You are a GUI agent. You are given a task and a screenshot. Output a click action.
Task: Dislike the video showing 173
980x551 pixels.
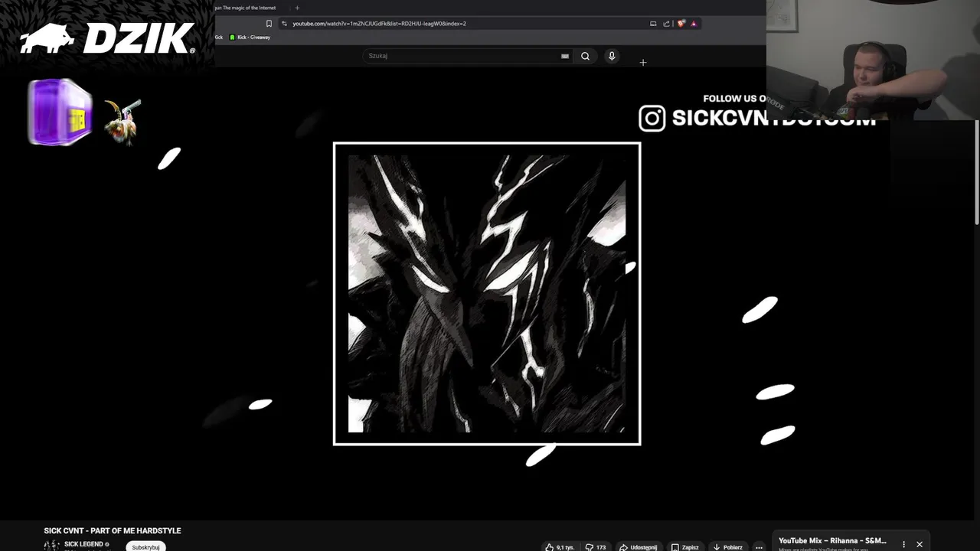[x=596, y=546]
